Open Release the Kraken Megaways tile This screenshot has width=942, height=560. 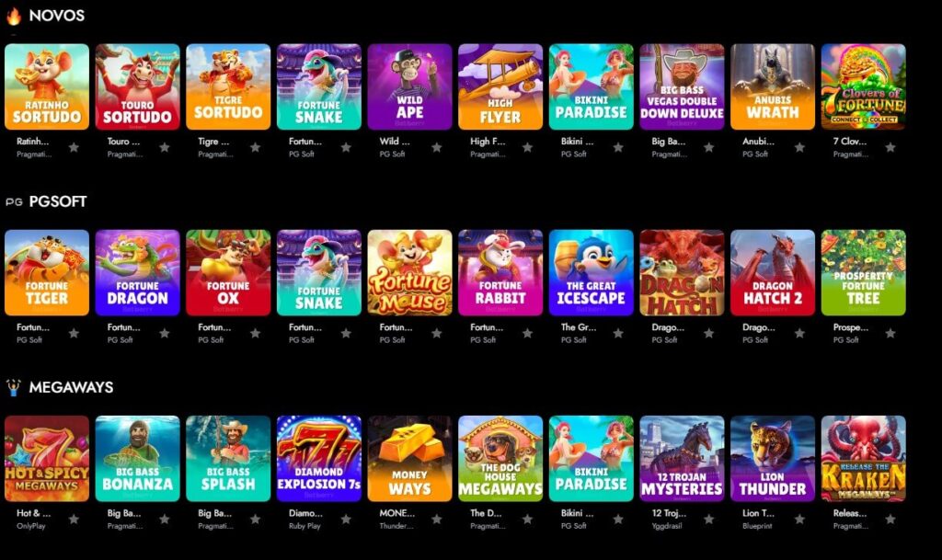(x=863, y=459)
